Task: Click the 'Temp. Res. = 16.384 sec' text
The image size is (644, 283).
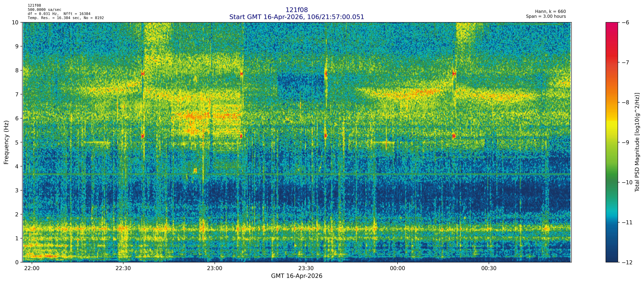Action: coord(53,18)
